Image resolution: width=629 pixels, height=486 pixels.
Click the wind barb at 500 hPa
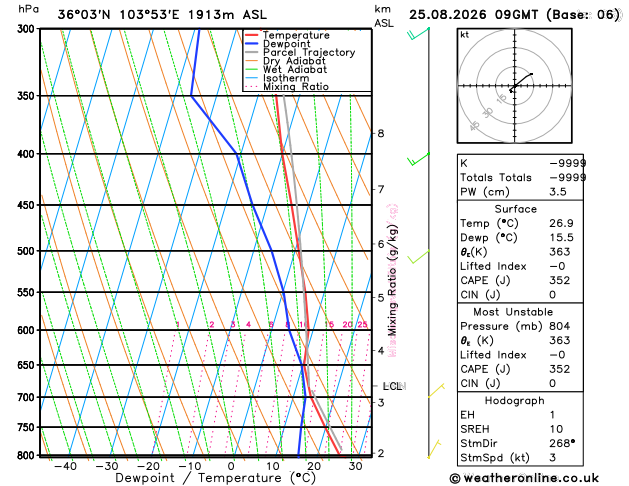(x=418, y=257)
